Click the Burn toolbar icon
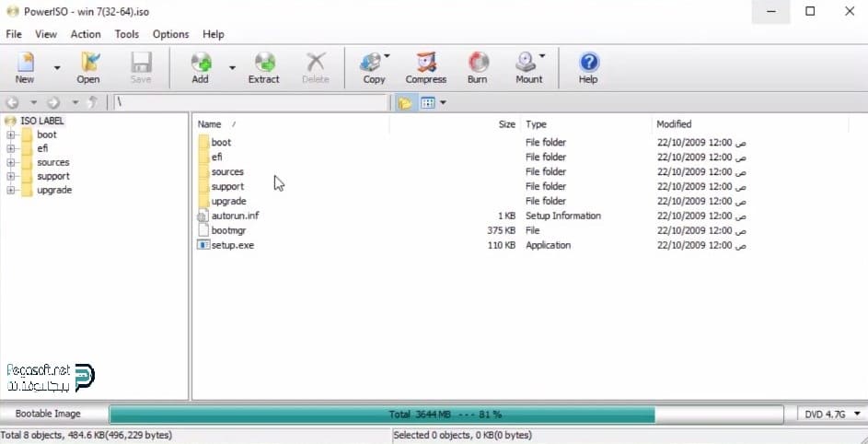This screenshot has width=868, height=444. tap(479, 62)
